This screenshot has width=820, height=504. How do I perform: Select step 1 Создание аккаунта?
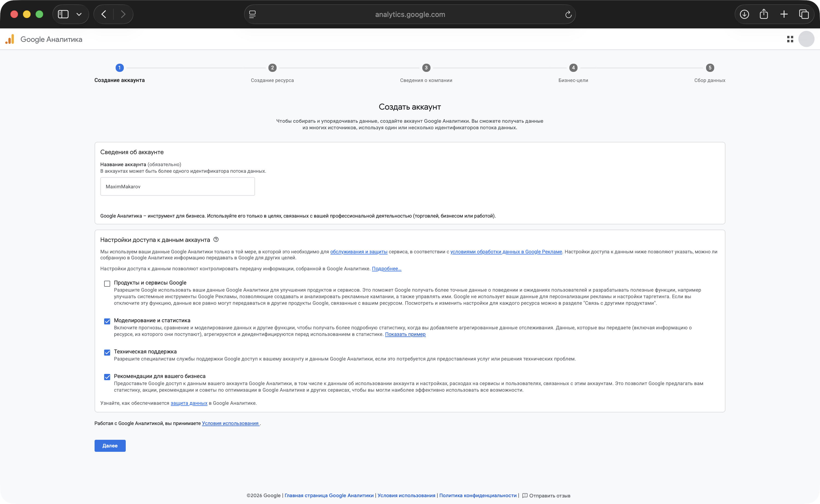point(119,73)
